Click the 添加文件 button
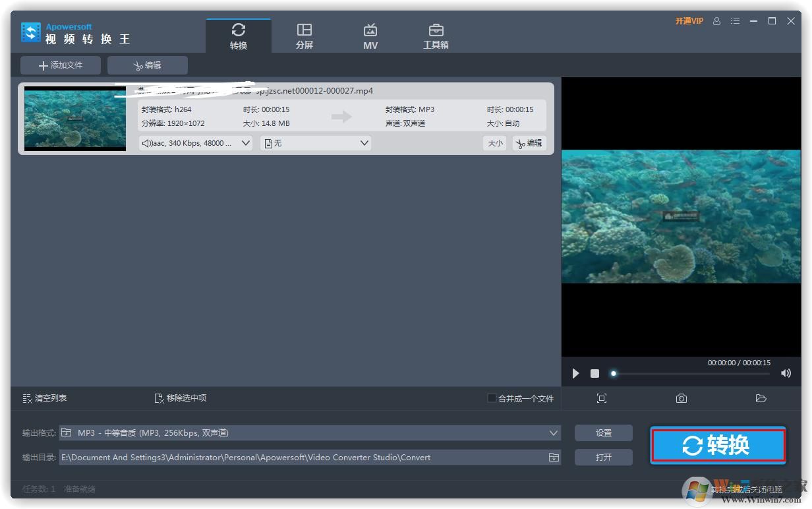Screen dimensions: 812x509 (61, 65)
